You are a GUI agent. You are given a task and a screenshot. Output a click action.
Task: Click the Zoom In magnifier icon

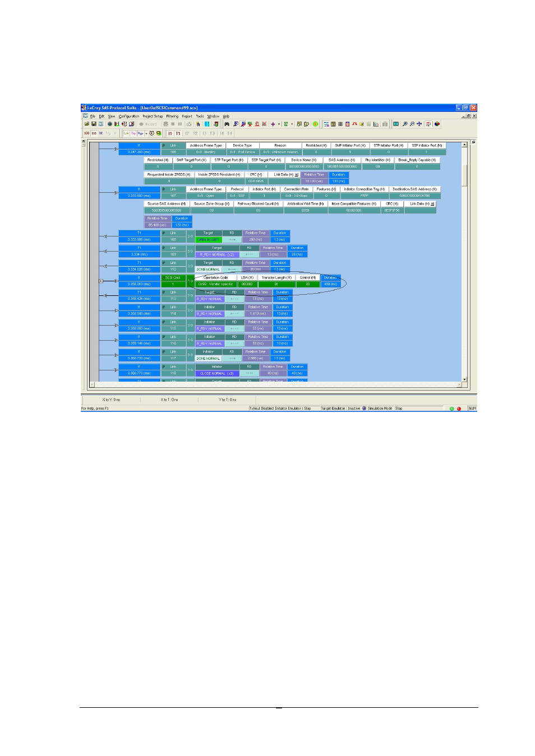404,124
